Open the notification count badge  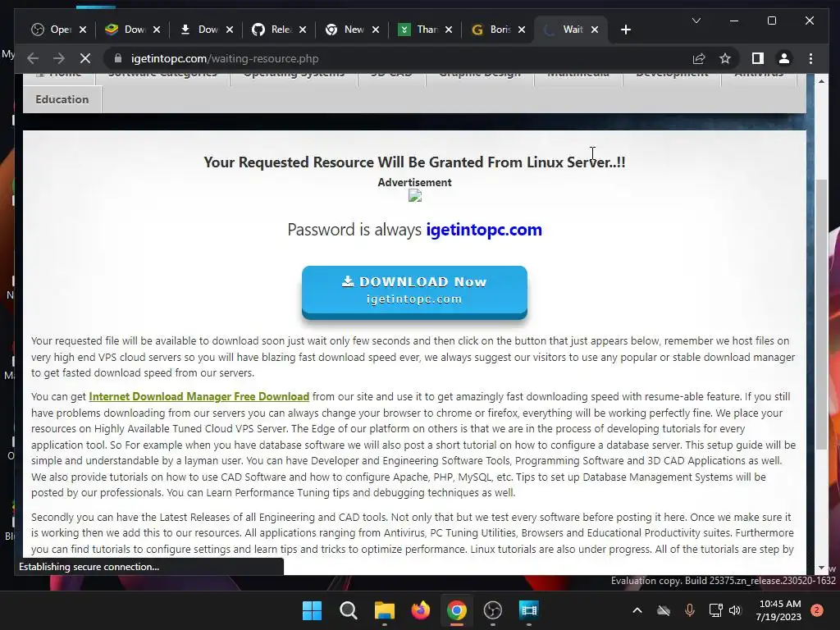coord(817,610)
